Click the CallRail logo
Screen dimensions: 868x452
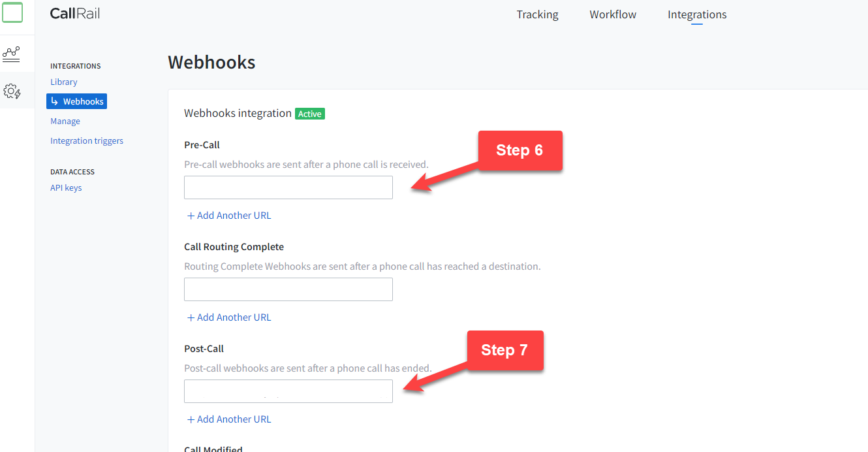coord(74,13)
